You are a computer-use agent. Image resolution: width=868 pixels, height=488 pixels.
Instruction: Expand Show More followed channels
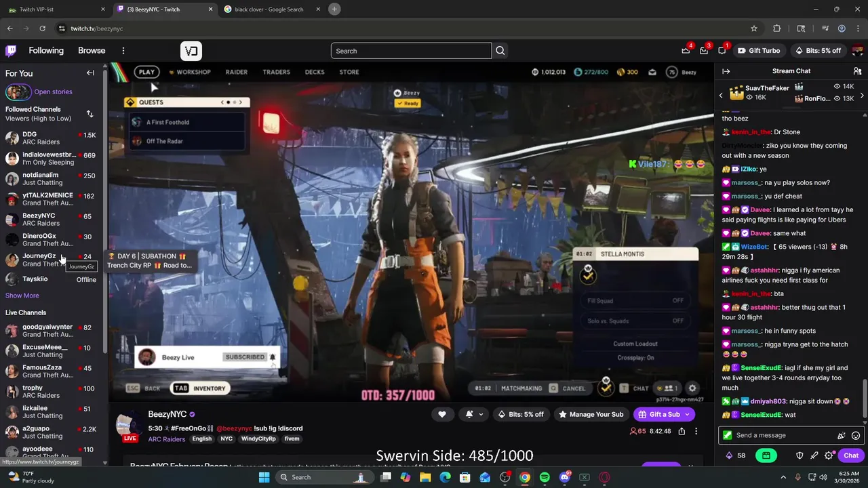click(22, 296)
